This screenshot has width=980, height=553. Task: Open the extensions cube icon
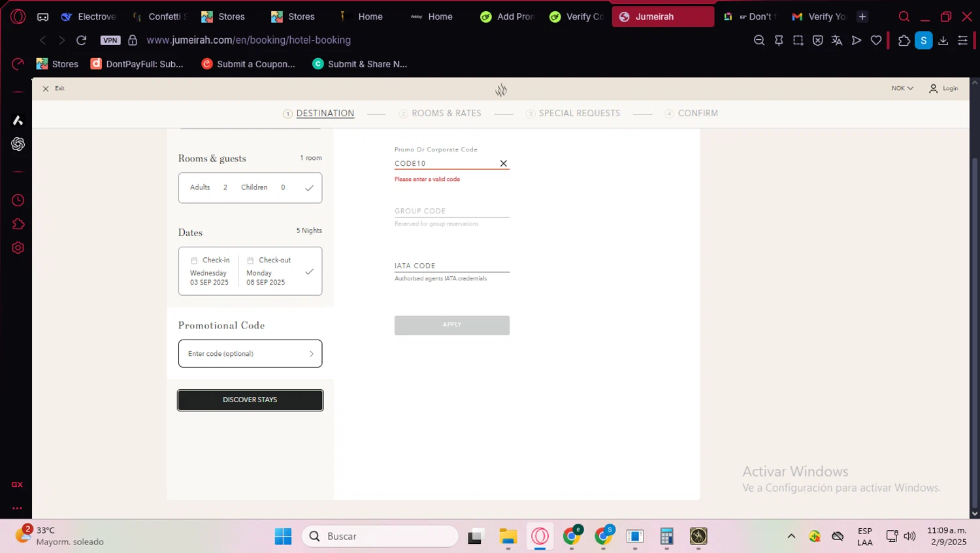(904, 40)
